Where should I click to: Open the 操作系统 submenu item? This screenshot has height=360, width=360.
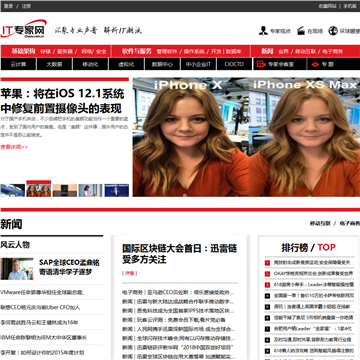click(194, 52)
